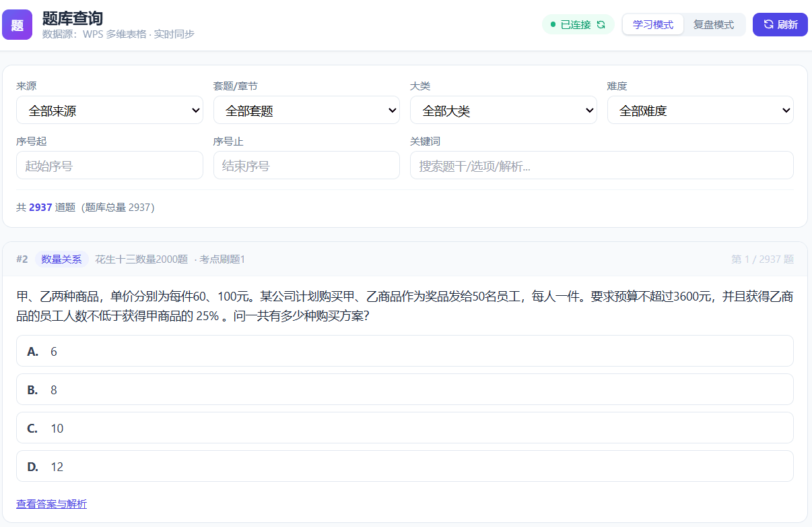812x527 pixels.
Task: Open the 全部大类 category dropdown
Action: [x=504, y=110]
